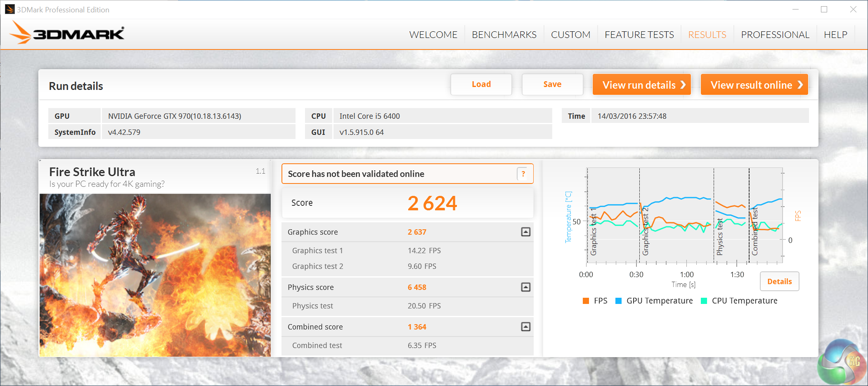This screenshot has width=868, height=386.
Task: Click the Load button
Action: pos(481,85)
